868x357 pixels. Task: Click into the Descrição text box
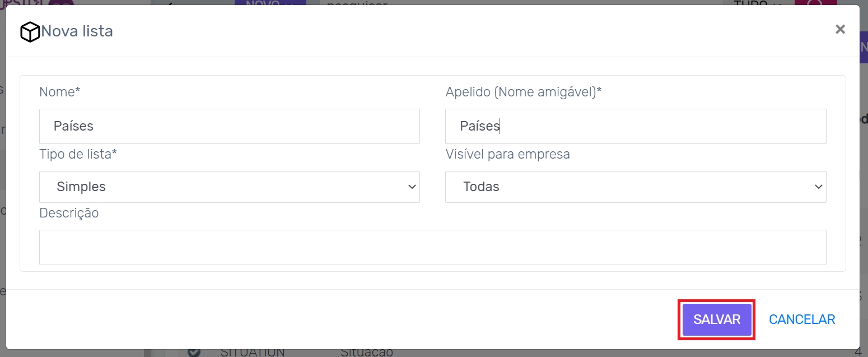click(432, 247)
